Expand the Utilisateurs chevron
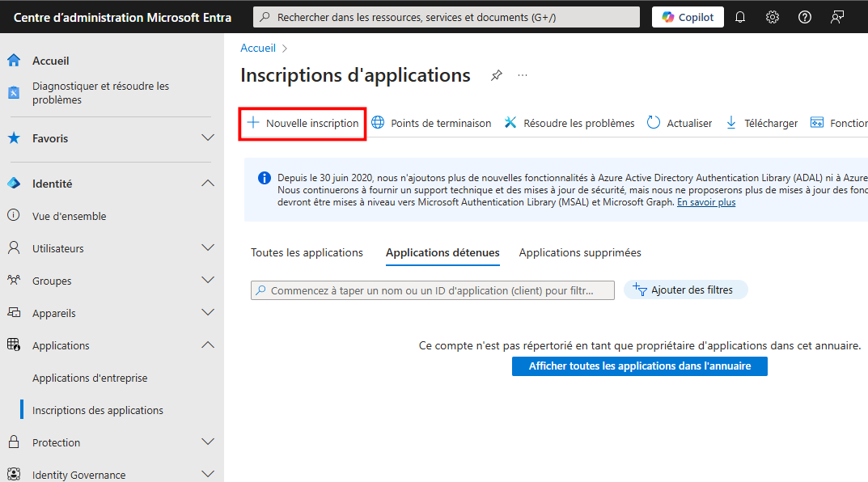 pos(208,248)
